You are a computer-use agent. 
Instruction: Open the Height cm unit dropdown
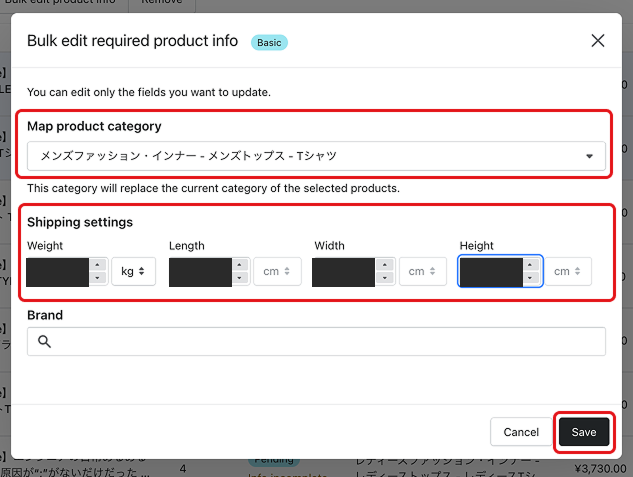click(567, 272)
